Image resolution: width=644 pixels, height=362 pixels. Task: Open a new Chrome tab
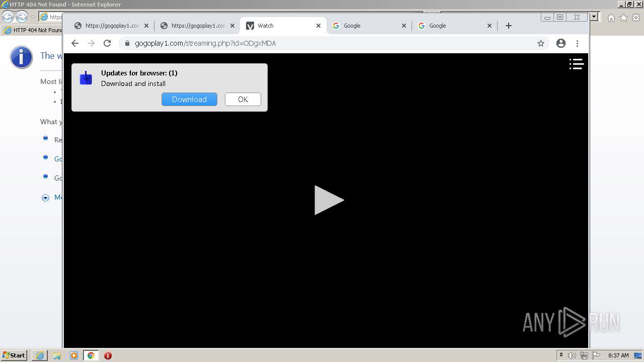click(x=509, y=26)
